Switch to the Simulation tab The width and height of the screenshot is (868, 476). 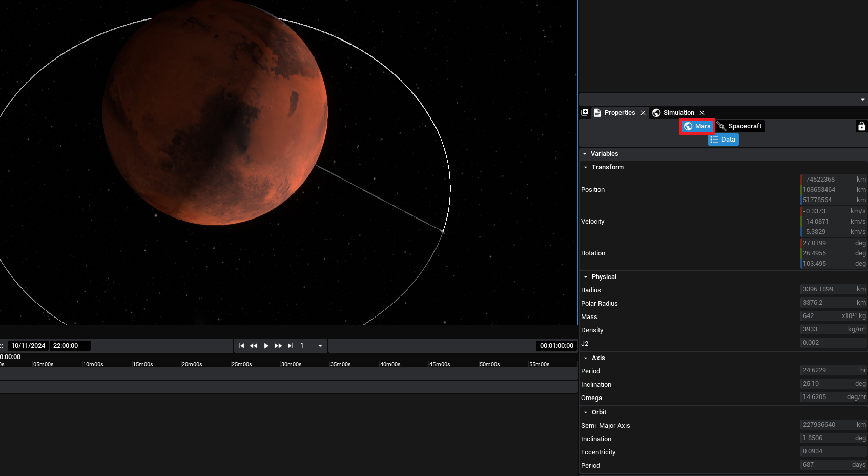(x=678, y=113)
